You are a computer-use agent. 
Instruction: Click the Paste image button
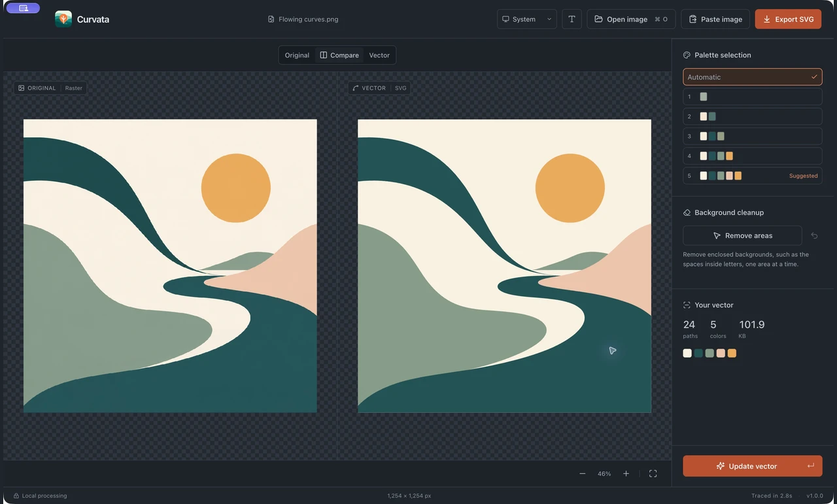click(715, 19)
